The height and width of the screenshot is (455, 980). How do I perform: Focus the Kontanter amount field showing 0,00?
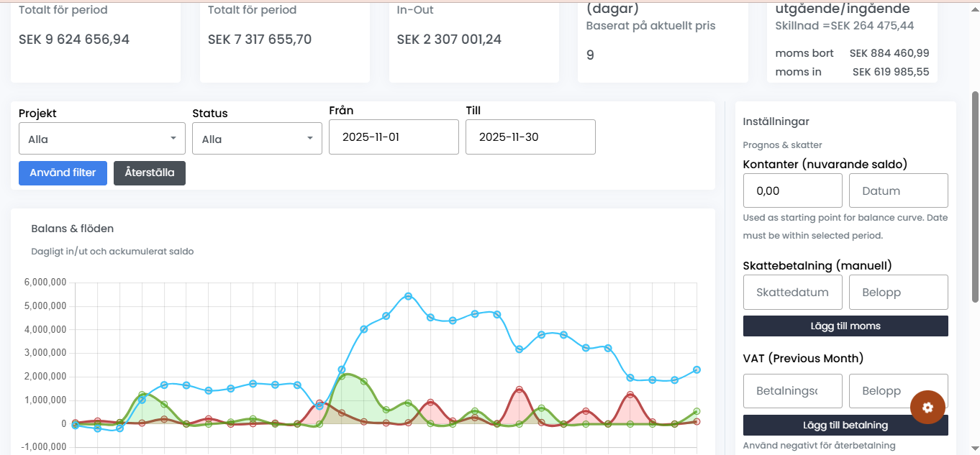click(792, 191)
